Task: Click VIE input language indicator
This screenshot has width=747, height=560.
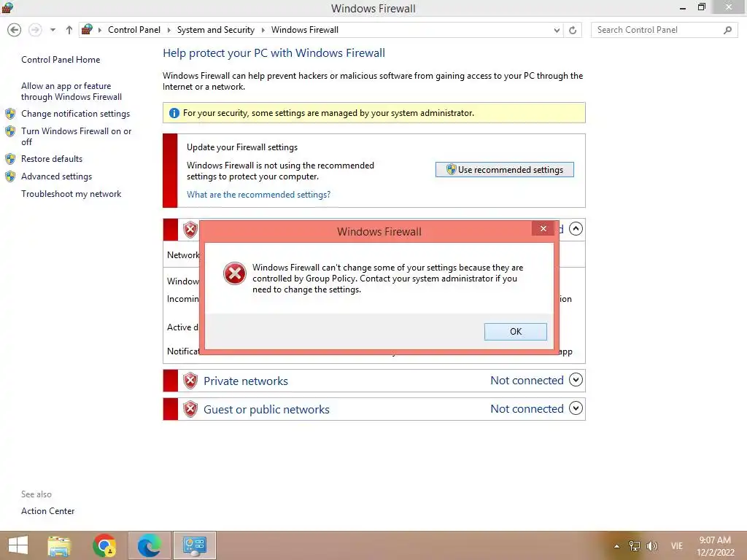Action: coord(676,545)
